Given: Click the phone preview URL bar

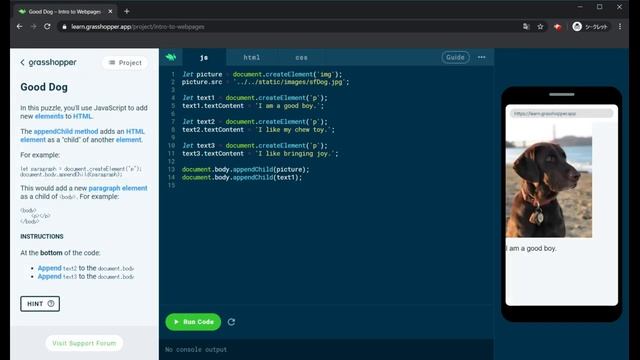Looking at the screenshot, I should click(x=561, y=113).
